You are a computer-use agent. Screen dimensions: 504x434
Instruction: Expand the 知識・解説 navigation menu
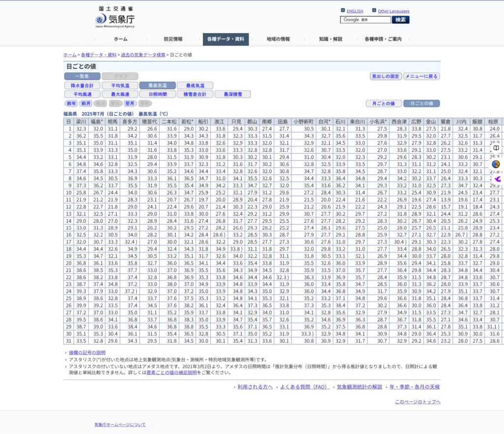point(330,39)
